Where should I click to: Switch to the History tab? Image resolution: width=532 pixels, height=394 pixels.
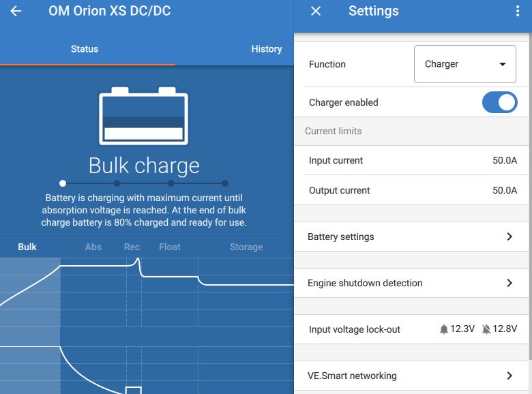[x=267, y=49]
